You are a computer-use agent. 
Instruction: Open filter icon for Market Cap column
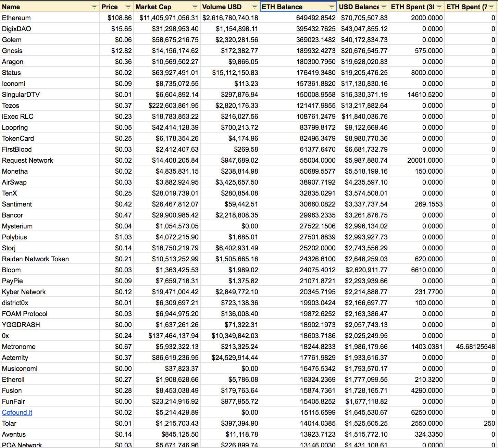[195, 7]
